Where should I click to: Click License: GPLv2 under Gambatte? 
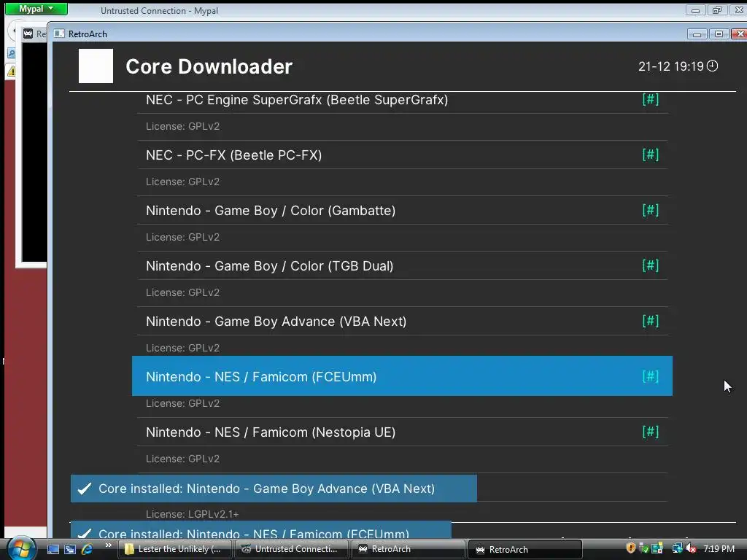tap(183, 237)
